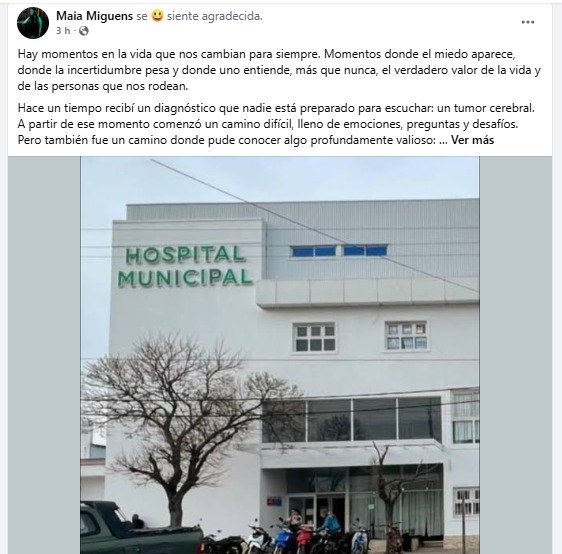Click the green HOSPITAL MUNICIPAL sign in photo
Screen dimensions: 562x554
coord(185,267)
